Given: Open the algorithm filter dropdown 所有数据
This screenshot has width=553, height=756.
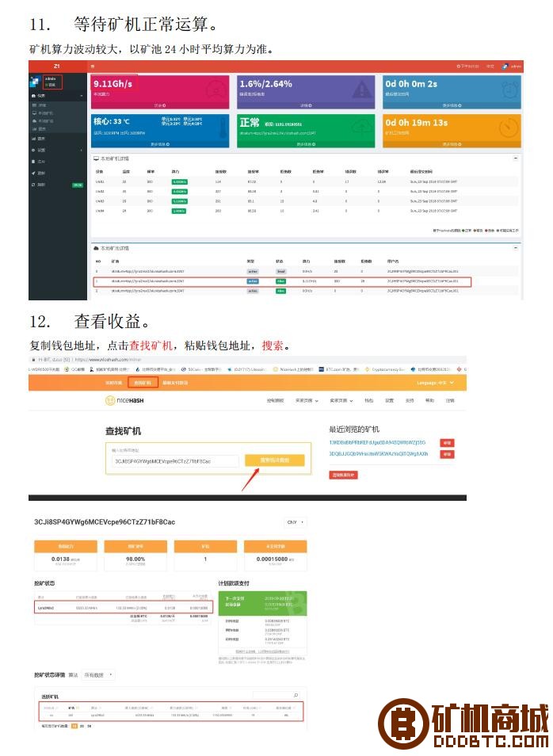Looking at the screenshot, I should click(98, 675).
